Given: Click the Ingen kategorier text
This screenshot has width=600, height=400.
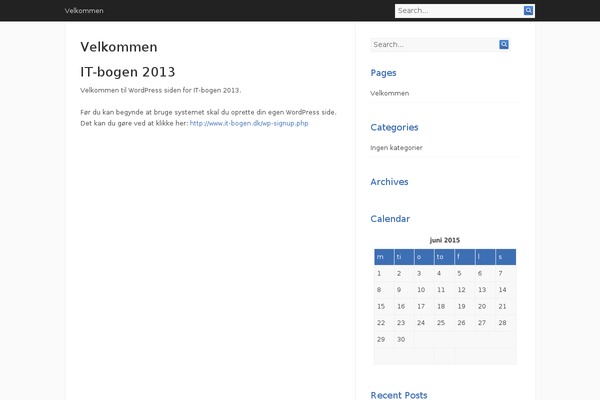Looking at the screenshot, I should [x=396, y=148].
